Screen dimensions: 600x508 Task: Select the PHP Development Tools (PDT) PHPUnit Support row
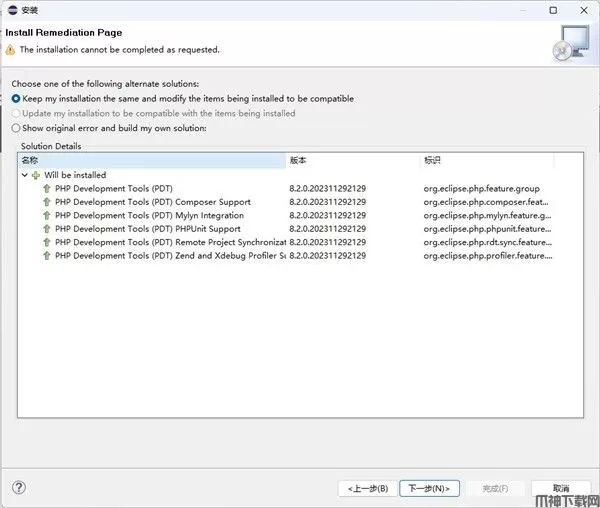[x=148, y=229]
